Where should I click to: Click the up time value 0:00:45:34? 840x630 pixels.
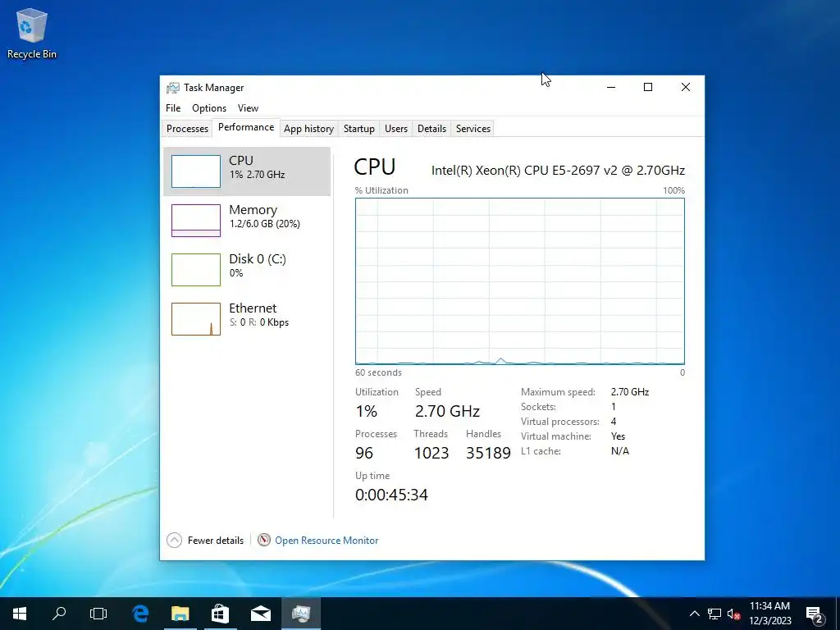pos(391,495)
